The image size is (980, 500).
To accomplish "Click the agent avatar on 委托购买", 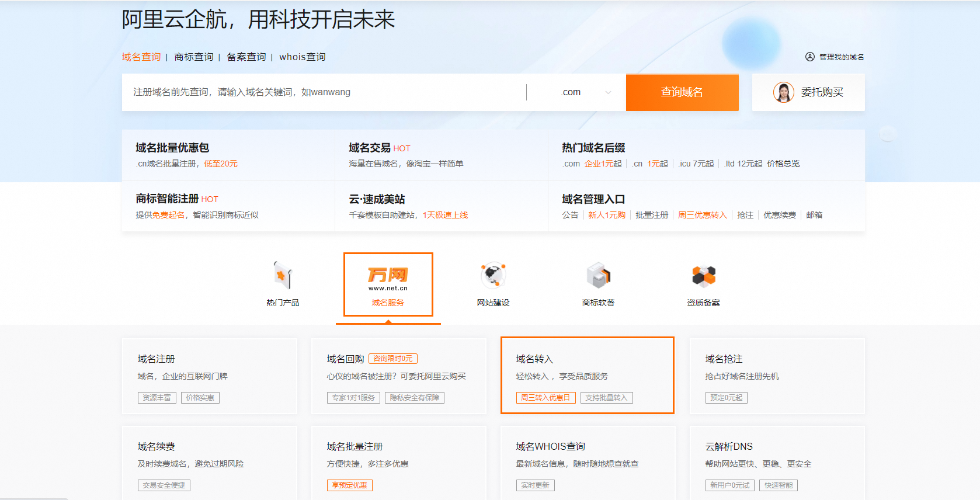I will point(784,92).
